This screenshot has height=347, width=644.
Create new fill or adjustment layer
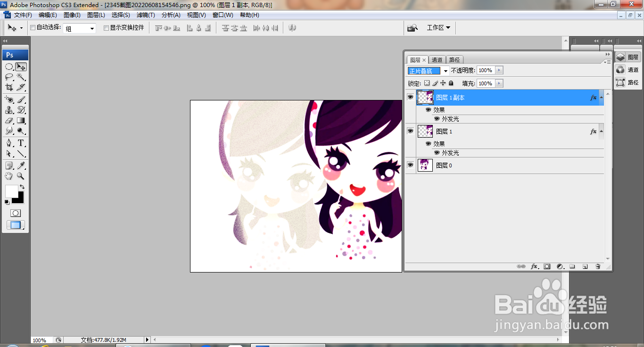coord(560,266)
